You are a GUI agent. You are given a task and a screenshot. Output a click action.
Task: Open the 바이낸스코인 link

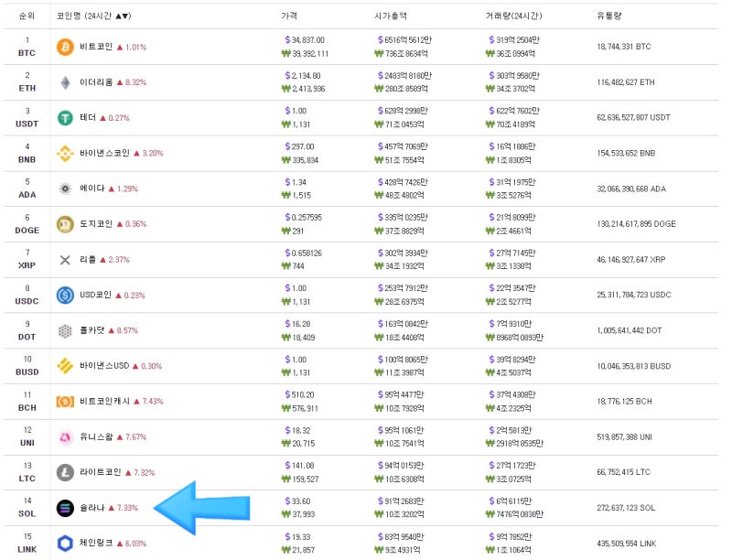[104, 153]
